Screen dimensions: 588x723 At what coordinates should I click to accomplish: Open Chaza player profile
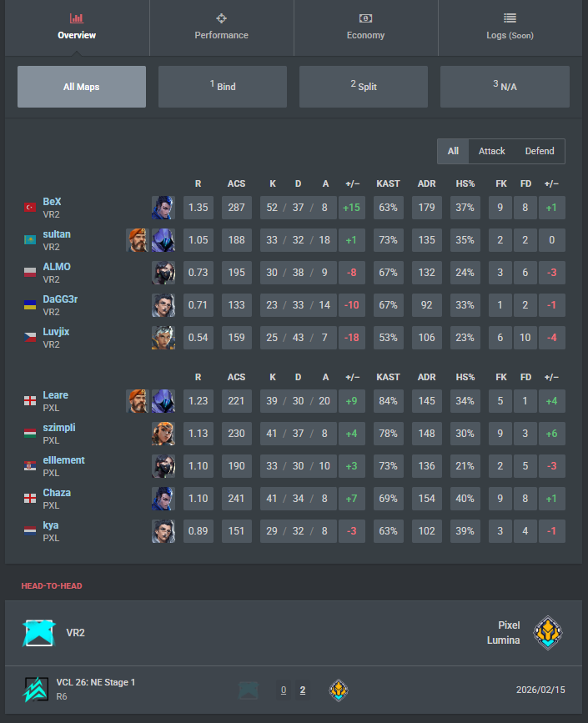pyautogui.click(x=57, y=493)
